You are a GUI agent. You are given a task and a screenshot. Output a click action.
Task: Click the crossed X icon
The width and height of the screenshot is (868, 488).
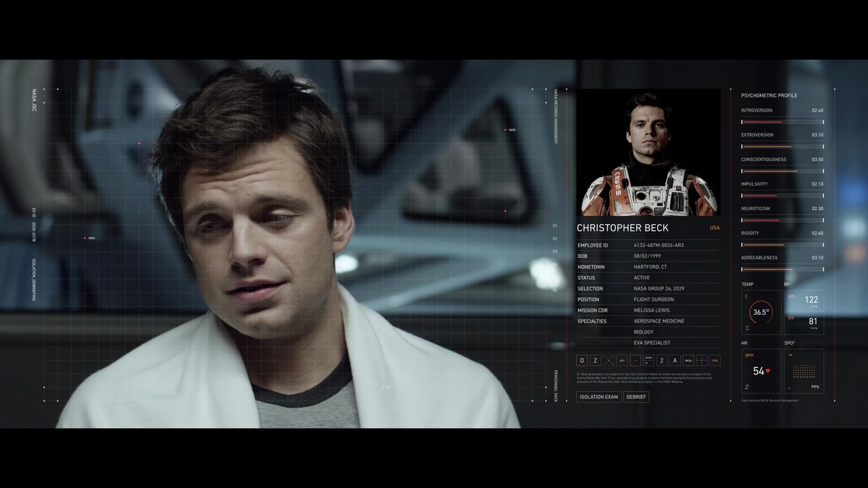[608, 361]
